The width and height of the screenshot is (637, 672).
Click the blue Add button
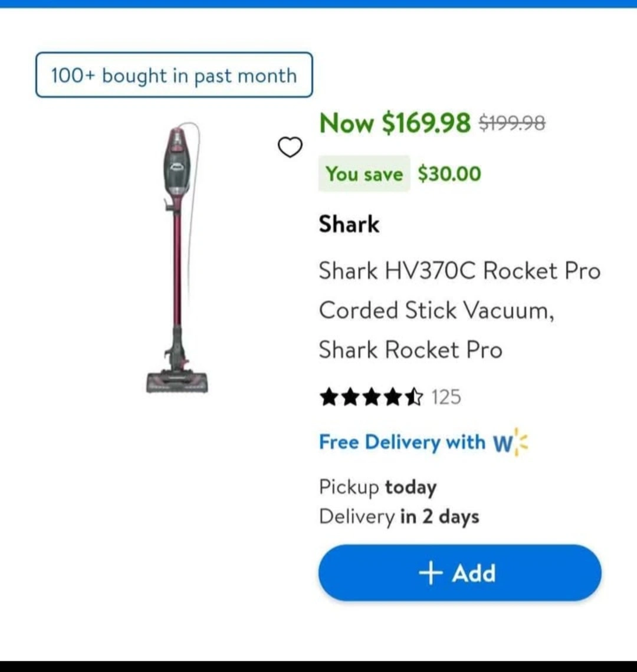tap(459, 572)
